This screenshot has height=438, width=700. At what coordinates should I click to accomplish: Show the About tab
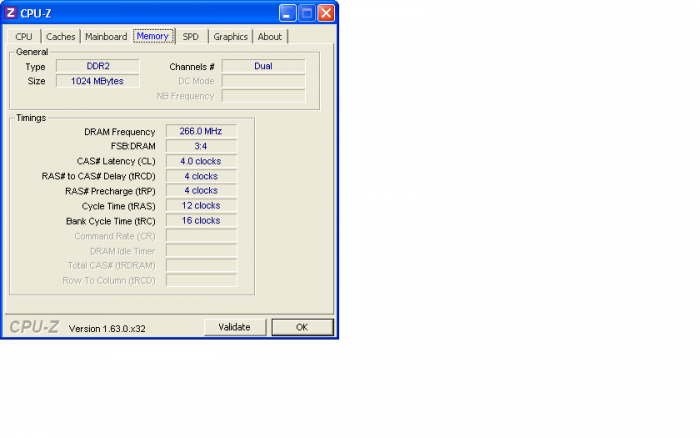pos(270,37)
